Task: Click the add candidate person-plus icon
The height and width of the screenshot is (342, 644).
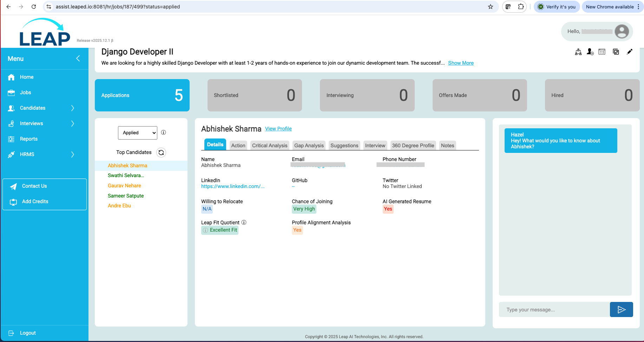Action: click(x=590, y=52)
